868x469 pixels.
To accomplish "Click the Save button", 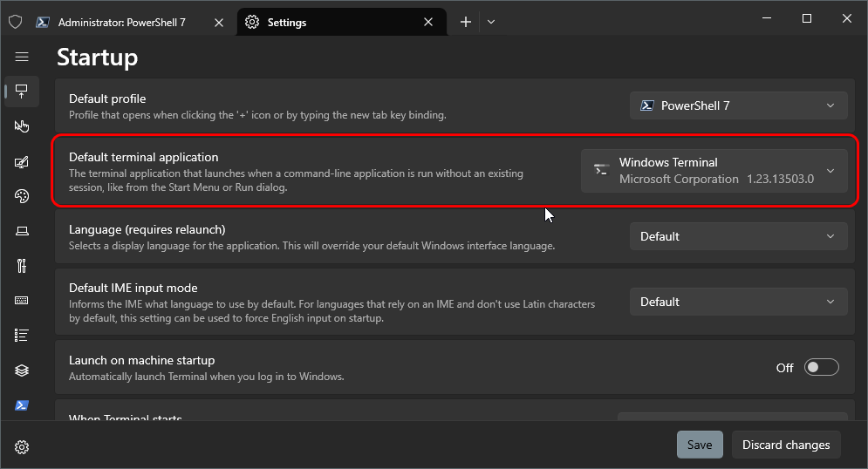I will (x=700, y=445).
